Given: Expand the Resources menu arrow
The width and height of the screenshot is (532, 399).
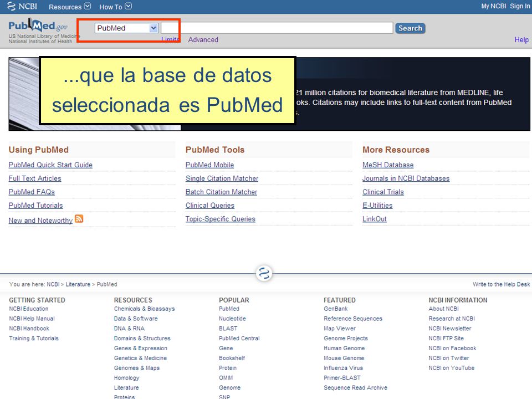Looking at the screenshot, I should pyautogui.click(x=88, y=6).
